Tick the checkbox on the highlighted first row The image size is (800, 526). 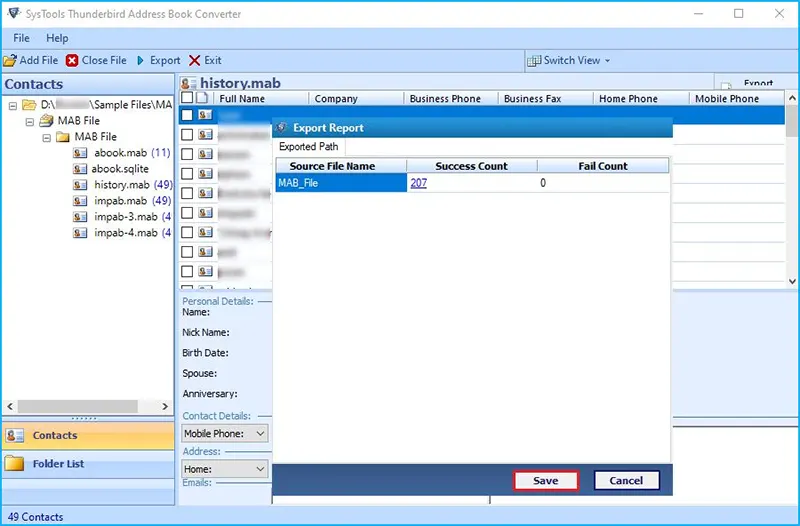point(187,115)
